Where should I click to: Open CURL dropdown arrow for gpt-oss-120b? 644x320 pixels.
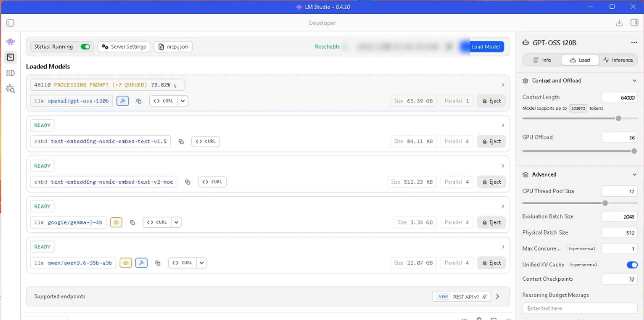pyautogui.click(x=183, y=101)
